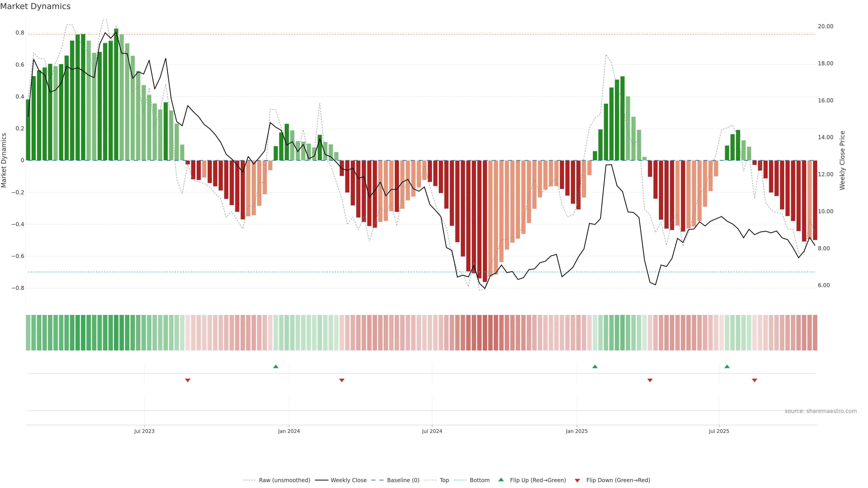
Task: Click the last red flip-down triangle marker
Action: pos(755,380)
